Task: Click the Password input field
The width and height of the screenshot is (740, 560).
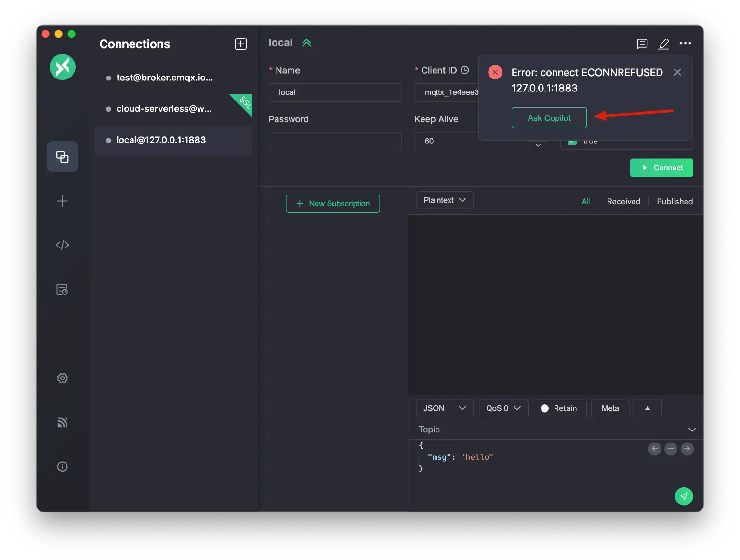Action: 335,141
